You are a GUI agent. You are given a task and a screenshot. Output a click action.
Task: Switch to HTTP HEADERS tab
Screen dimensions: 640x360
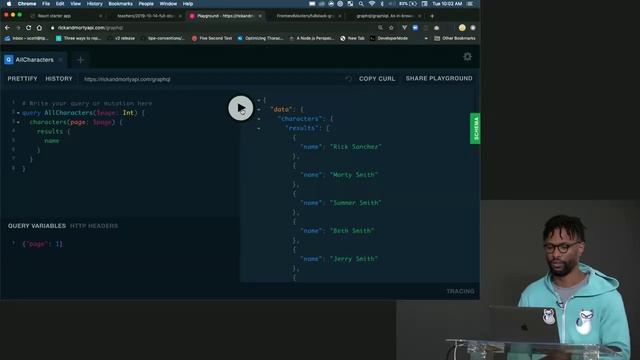coord(94,226)
